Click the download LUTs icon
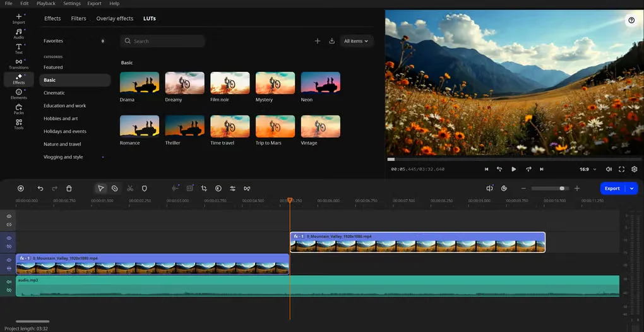The width and height of the screenshot is (644, 332). click(332, 41)
